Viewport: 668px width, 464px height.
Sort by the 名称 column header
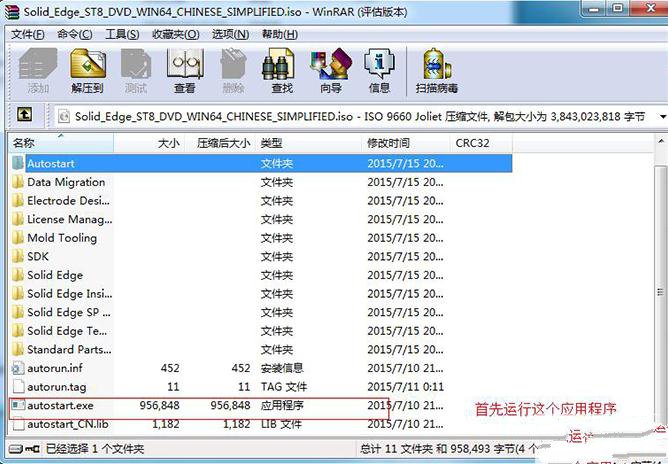(x=61, y=143)
